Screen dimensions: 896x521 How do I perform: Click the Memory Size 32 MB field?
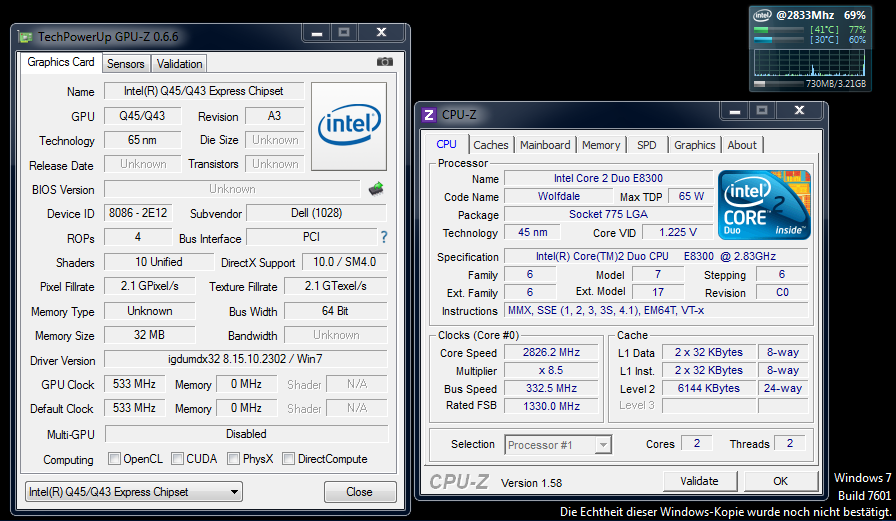(x=149, y=335)
